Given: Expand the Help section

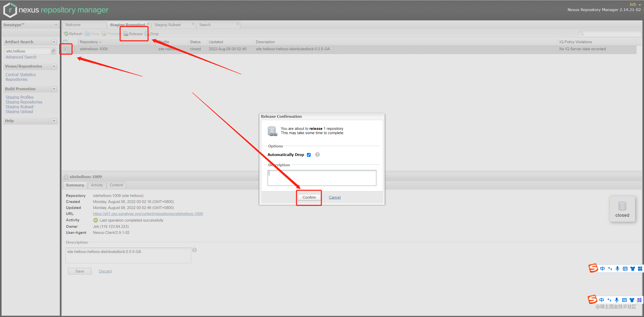Looking at the screenshot, I should (x=54, y=121).
